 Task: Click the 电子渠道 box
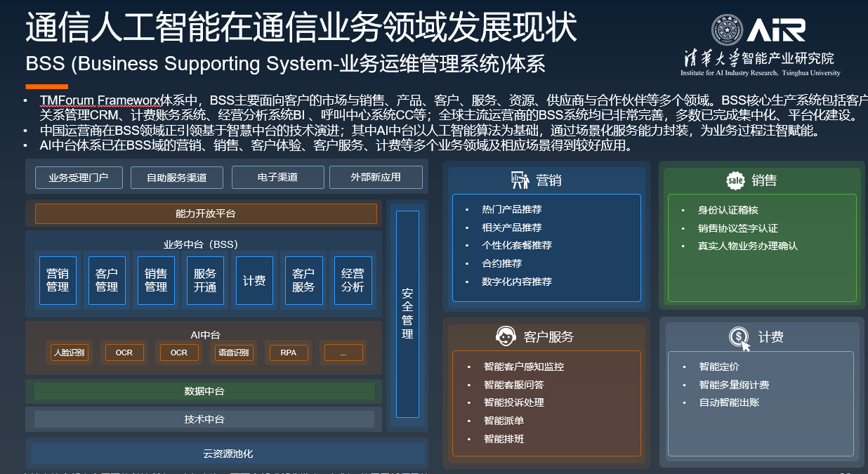pyautogui.click(x=277, y=178)
